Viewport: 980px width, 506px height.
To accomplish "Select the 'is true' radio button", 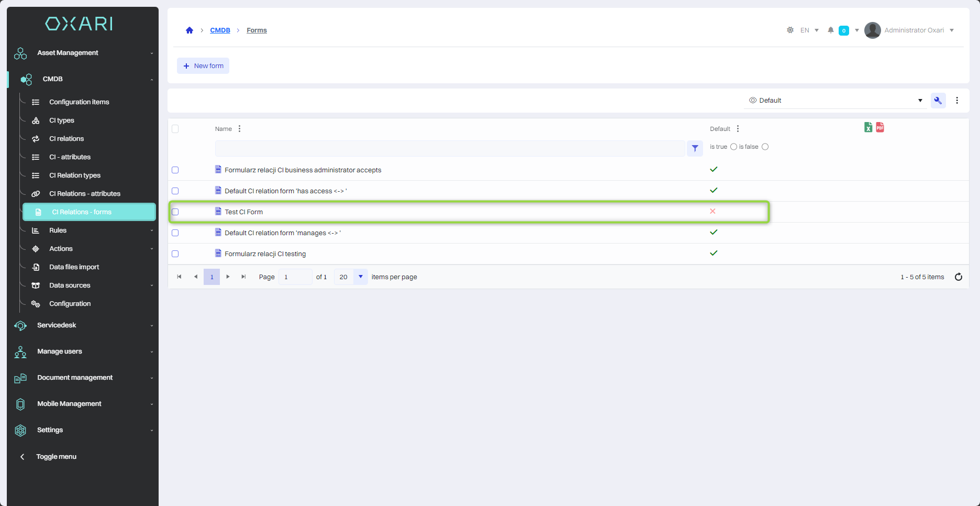I will tap(733, 147).
